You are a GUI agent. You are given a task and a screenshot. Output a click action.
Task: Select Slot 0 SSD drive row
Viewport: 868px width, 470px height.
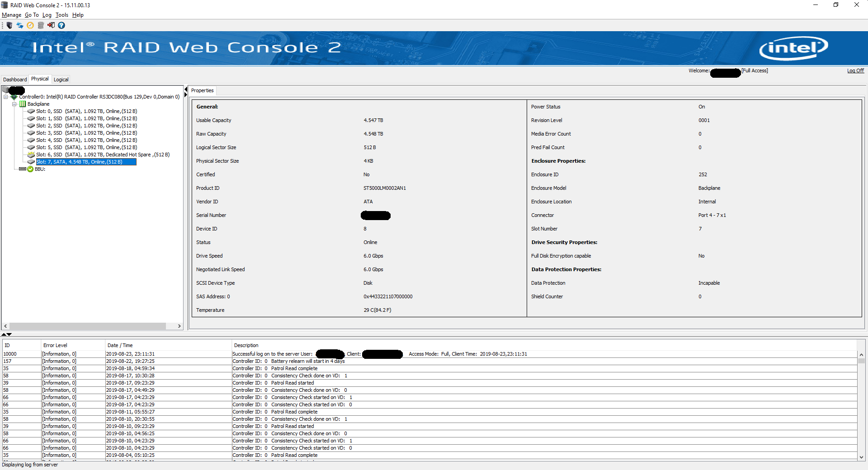[x=86, y=111]
